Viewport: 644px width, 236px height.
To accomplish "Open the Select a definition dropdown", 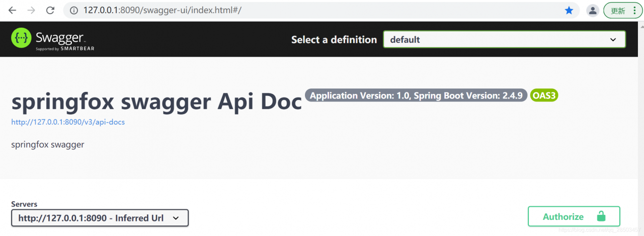I will (x=504, y=40).
